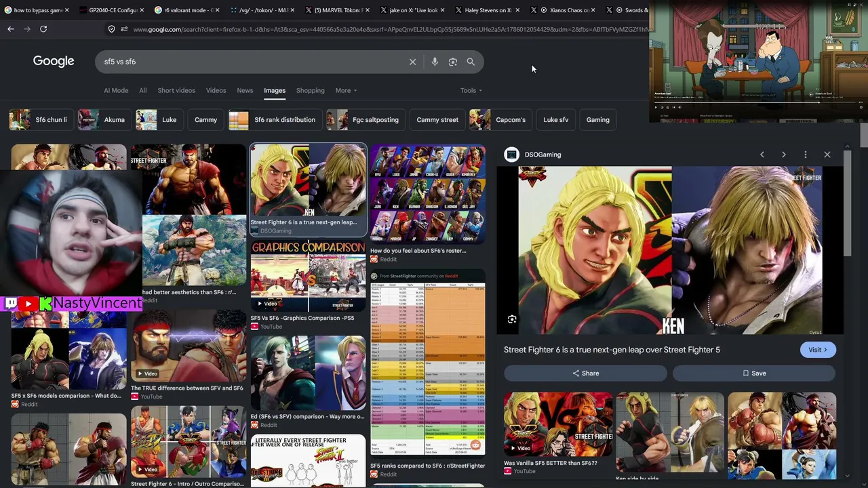Filter by the Fgc saltposting chip
Viewport: 868px width, 488px height.
pos(365,120)
